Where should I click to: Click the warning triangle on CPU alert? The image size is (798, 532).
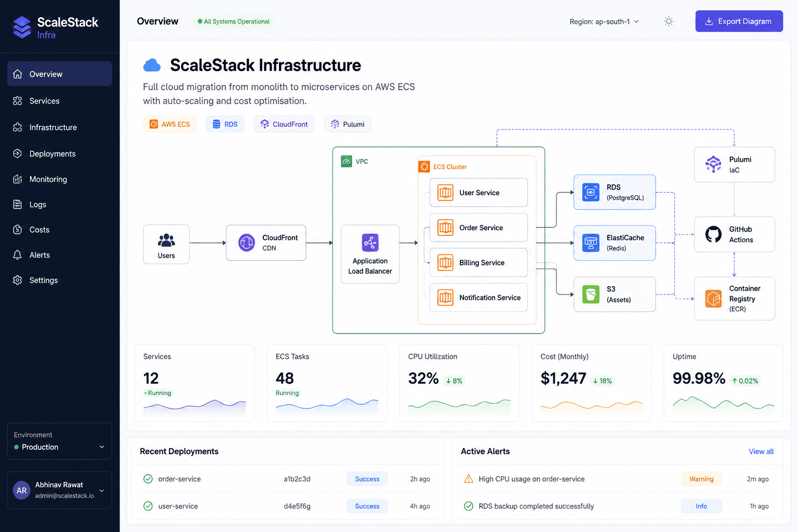(x=469, y=479)
